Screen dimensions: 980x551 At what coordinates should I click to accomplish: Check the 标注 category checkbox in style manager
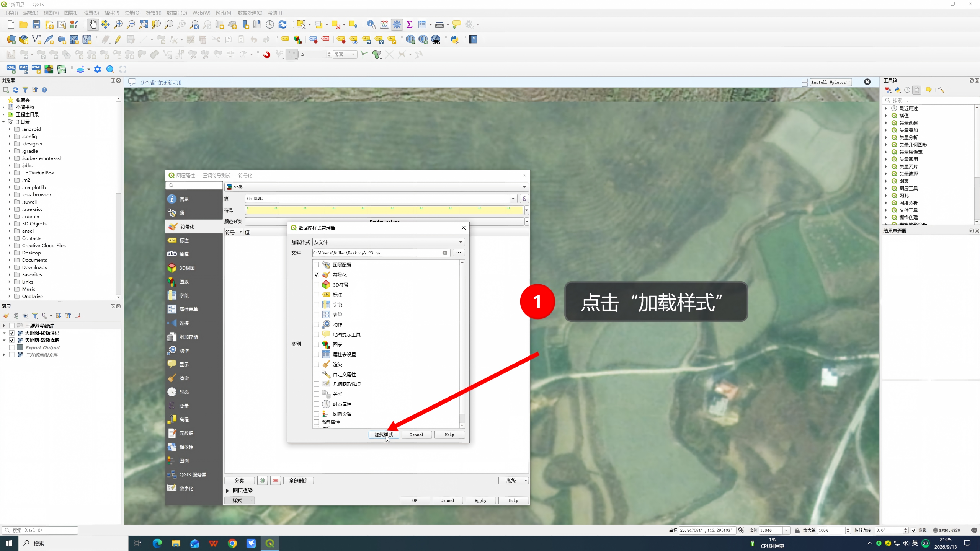pyautogui.click(x=317, y=295)
